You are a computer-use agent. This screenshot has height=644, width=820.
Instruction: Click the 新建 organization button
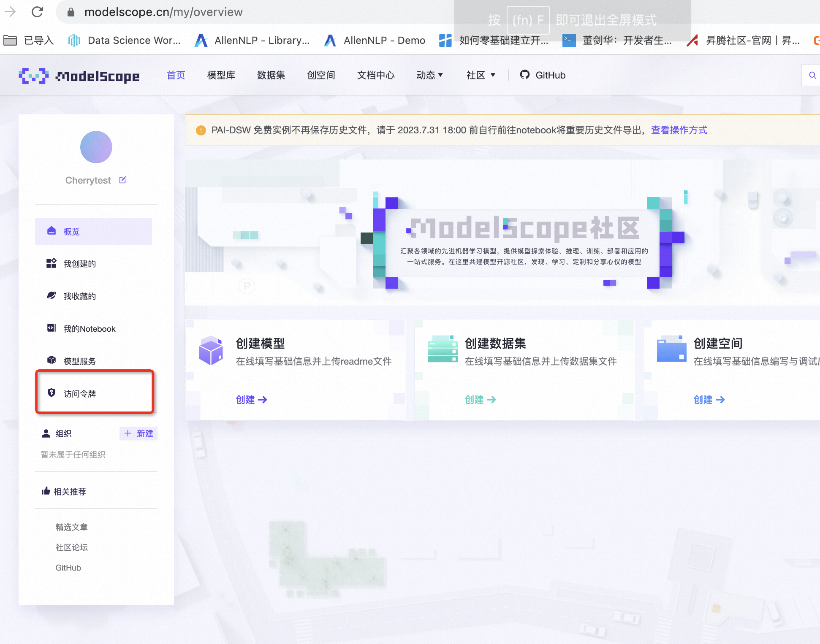point(139,433)
